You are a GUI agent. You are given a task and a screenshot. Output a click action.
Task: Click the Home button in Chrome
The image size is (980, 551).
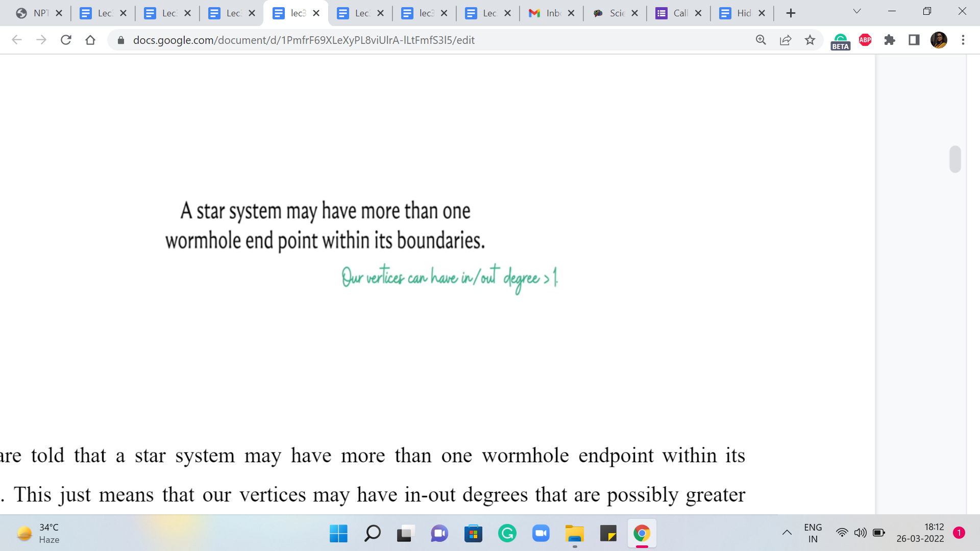tap(90, 40)
